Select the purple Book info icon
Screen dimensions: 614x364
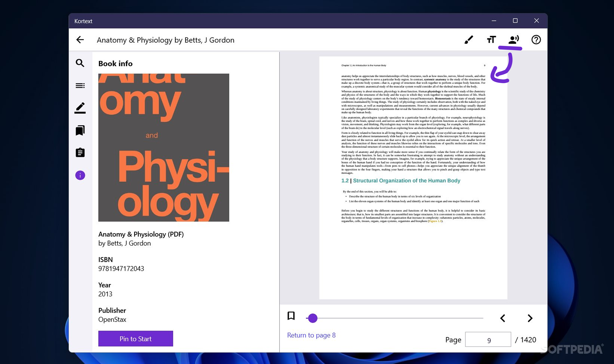pos(80,175)
